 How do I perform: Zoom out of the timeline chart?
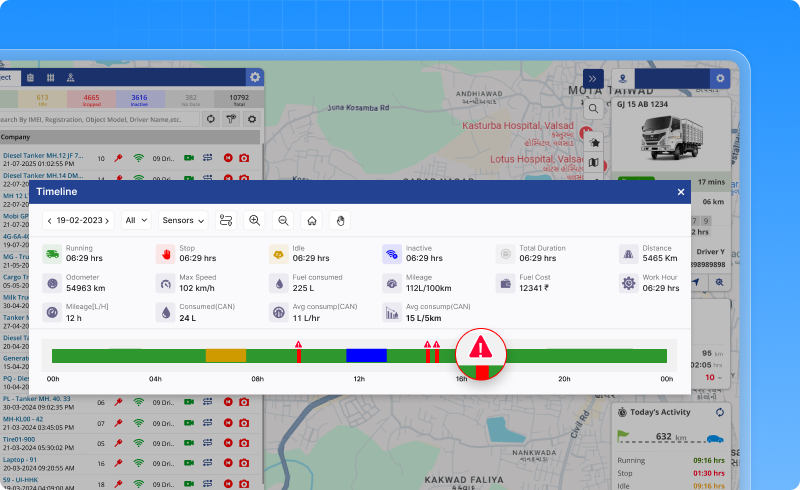pyautogui.click(x=283, y=220)
